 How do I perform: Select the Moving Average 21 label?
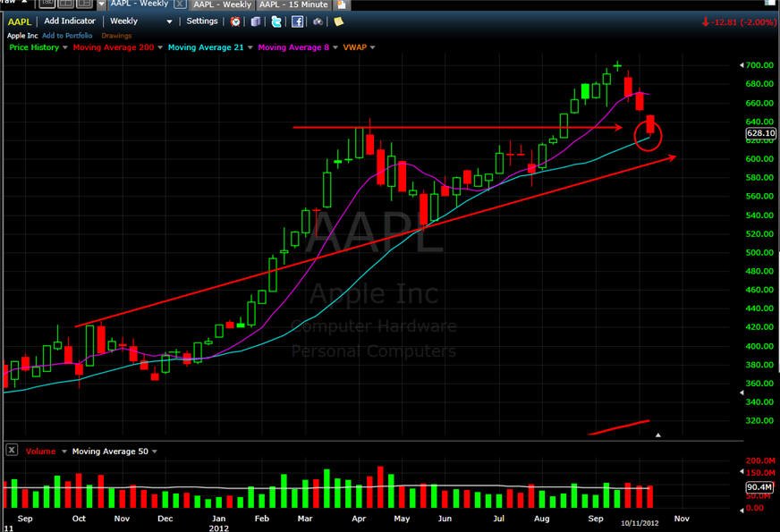tap(206, 47)
